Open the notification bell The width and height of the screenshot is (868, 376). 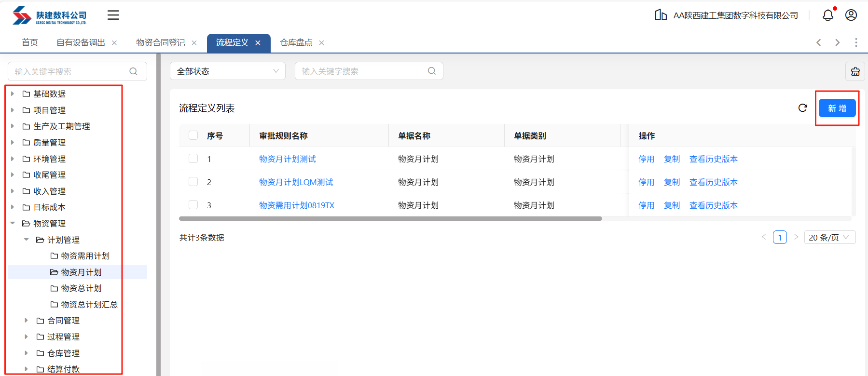pyautogui.click(x=828, y=15)
